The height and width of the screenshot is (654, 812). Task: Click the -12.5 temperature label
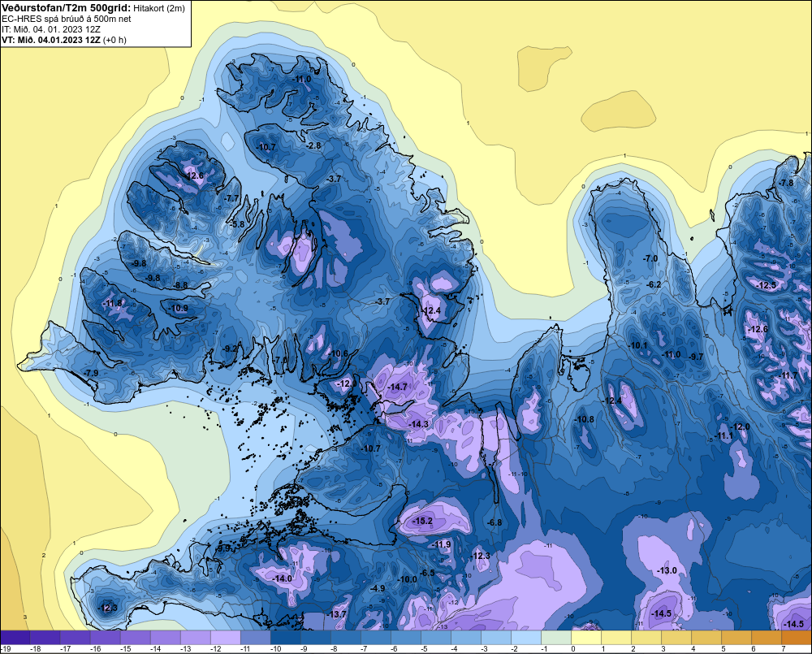pos(767,285)
